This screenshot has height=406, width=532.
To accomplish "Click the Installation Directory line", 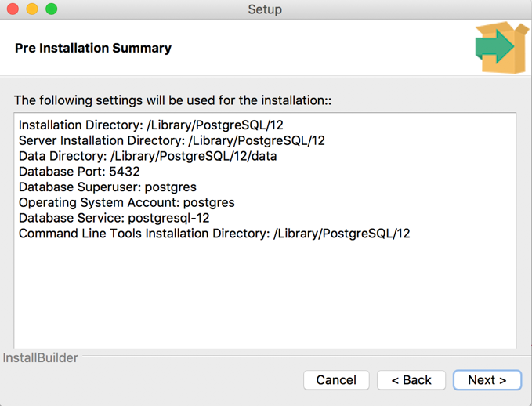I will [156, 125].
